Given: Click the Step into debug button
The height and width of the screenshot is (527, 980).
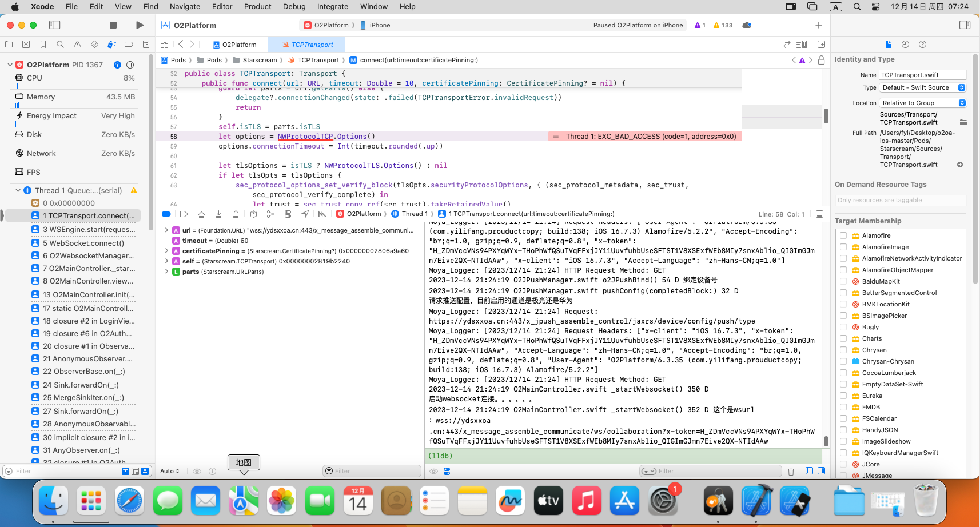Looking at the screenshot, I should coord(218,214).
